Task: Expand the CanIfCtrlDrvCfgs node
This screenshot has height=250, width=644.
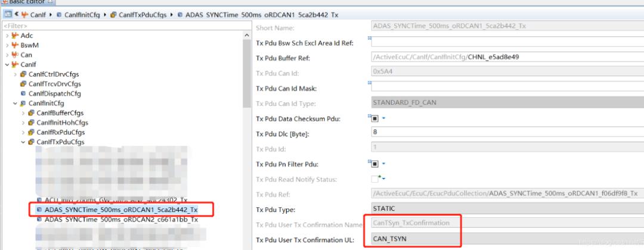Action: (x=15, y=74)
